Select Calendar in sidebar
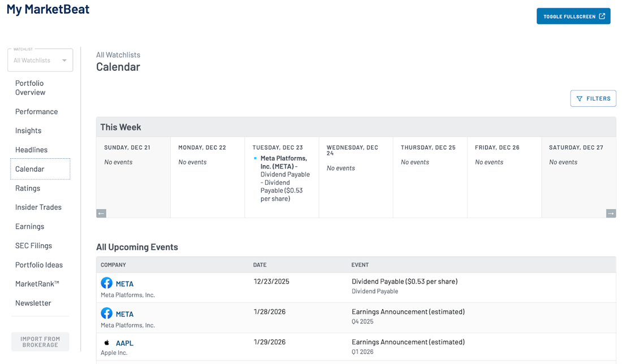This screenshot has height=364, width=622. [40, 169]
